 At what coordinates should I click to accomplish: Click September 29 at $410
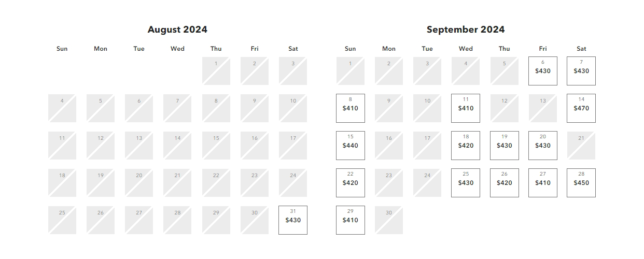[x=351, y=220]
